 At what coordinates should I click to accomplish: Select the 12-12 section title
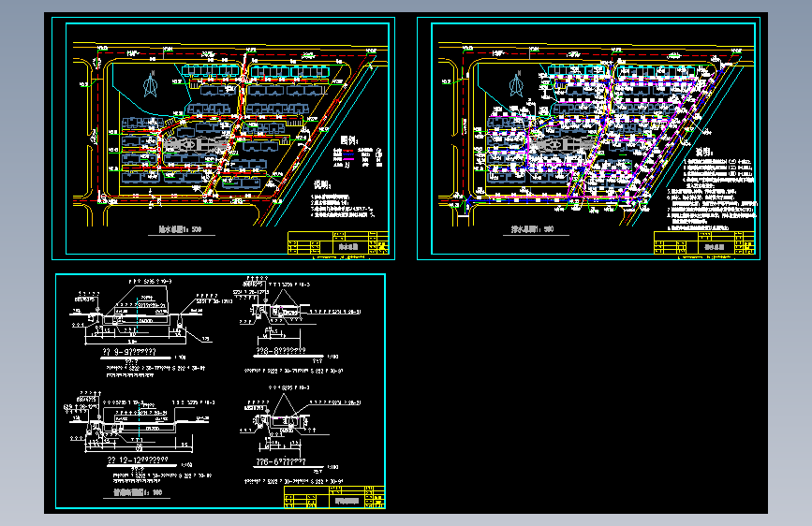pos(138,460)
